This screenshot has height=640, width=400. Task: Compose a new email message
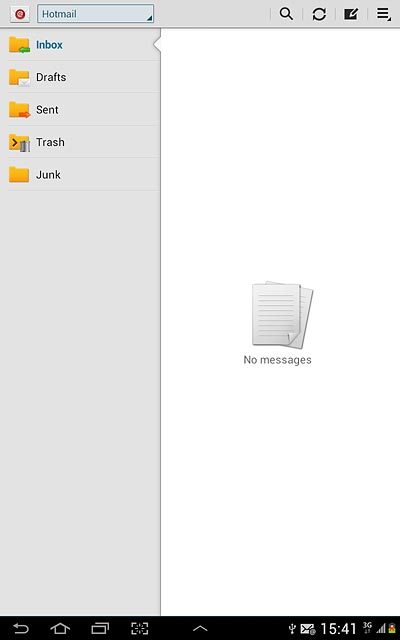(351, 14)
